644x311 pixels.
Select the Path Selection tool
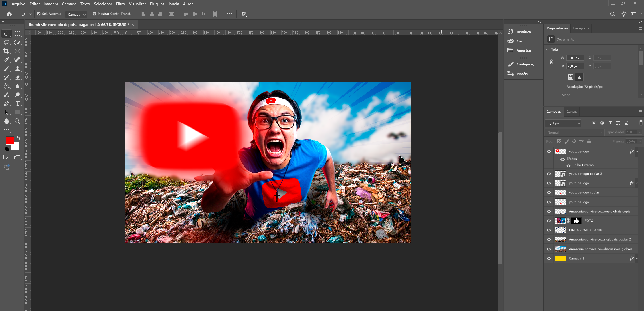[x=6, y=112]
